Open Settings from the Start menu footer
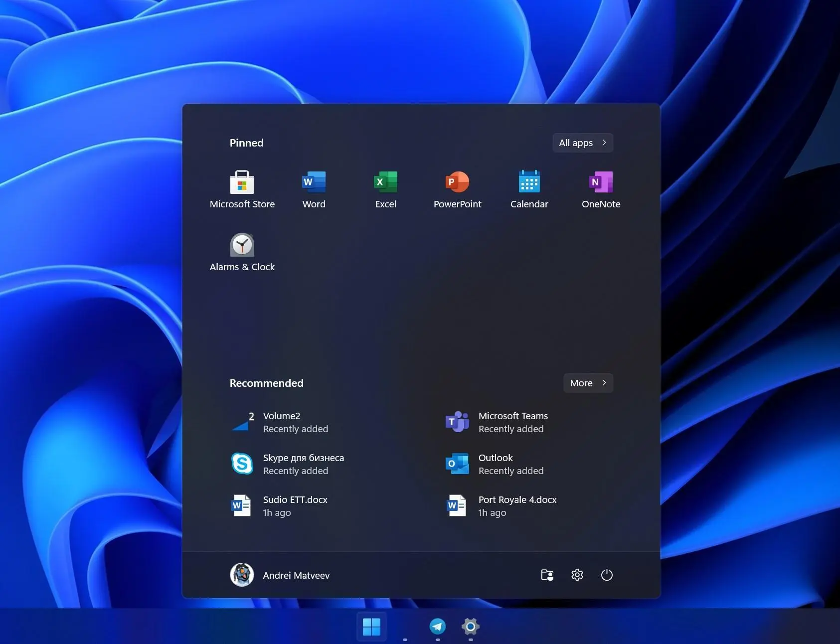This screenshot has height=644, width=840. point(577,575)
